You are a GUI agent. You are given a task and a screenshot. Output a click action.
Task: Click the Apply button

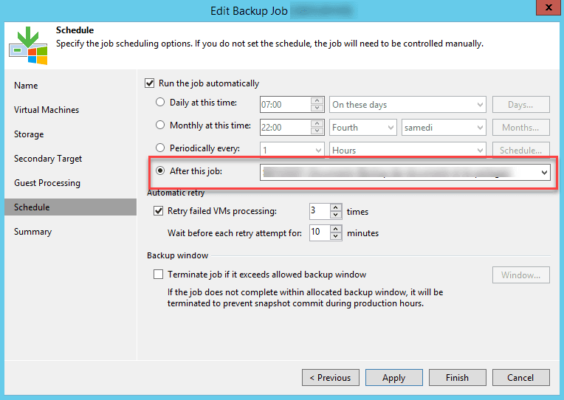394,378
